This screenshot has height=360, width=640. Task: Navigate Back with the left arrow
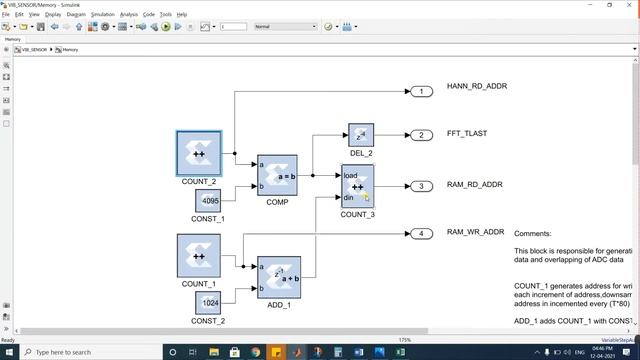click(x=54, y=27)
